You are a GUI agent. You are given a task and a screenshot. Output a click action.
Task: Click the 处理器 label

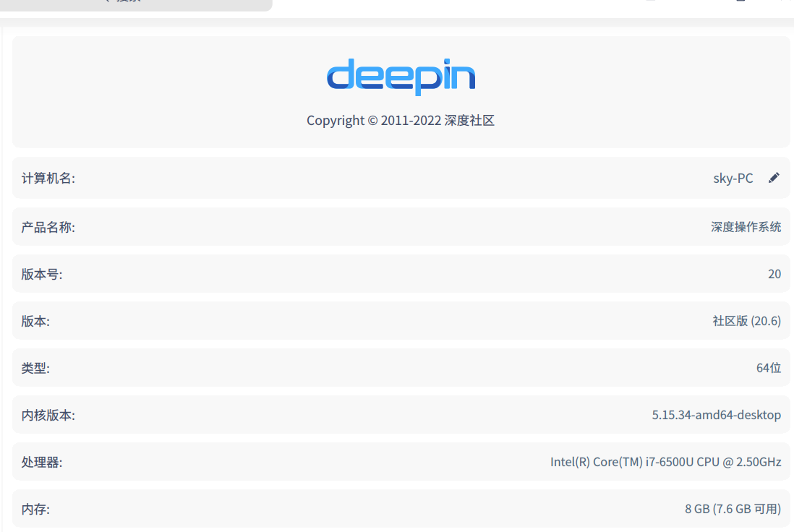tap(41, 462)
